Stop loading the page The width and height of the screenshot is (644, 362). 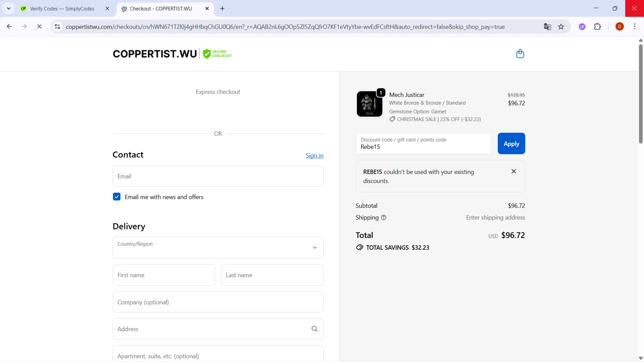[39, 27]
